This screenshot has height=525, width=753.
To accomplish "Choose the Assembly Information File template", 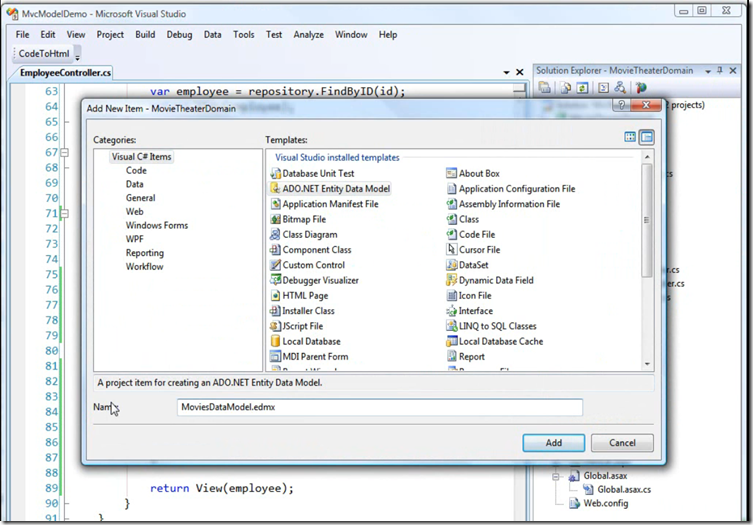I will click(503, 204).
